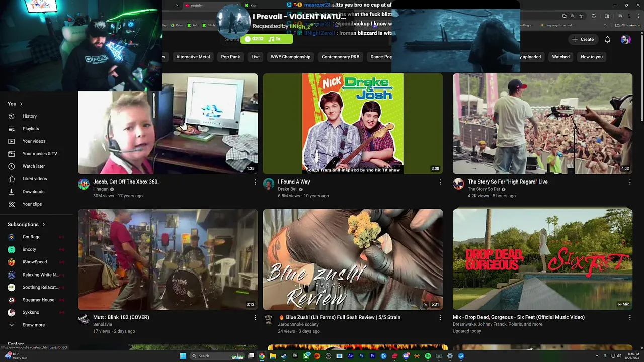This screenshot has height=362, width=644.
Task: Play the Blue Zushi Review thumbnail
Action: pyautogui.click(x=353, y=259)
